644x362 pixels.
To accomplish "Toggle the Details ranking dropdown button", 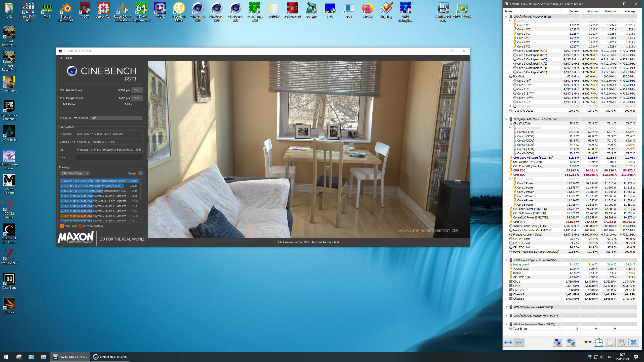I will pos(140,173).
